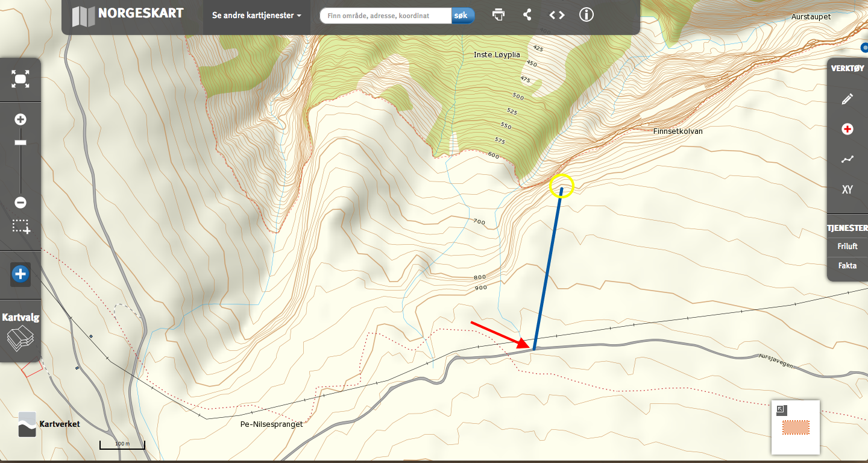Click the red emergency poster plus icon
This screenshot has height=463, width=868.
coord(848,129)
